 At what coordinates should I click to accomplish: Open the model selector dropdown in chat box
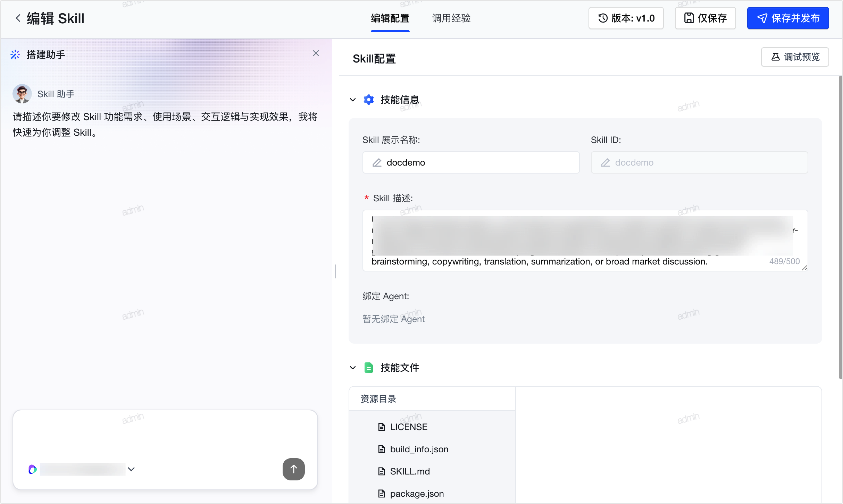(131, 469)
